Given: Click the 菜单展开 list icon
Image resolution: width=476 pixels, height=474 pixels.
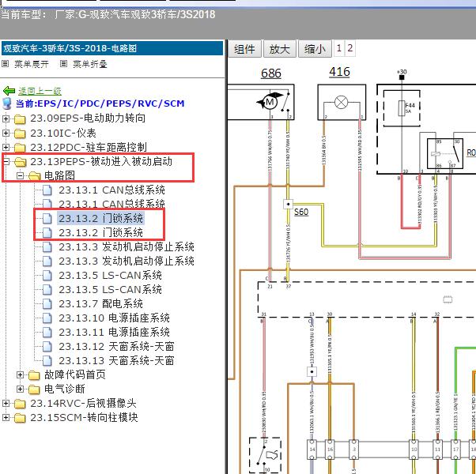Looking at the screenshot, I should pyautogui.click(x=5, y=64).
